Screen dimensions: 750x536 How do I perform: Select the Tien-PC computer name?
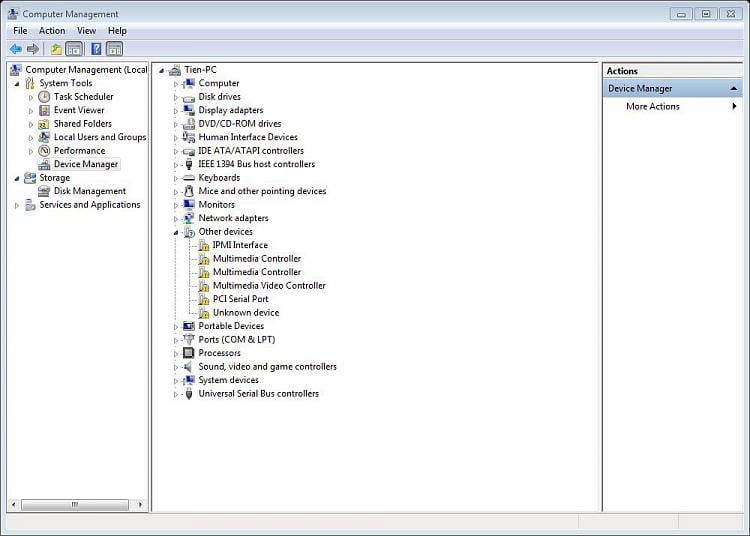pyautogui.click(x=200, y=70)
